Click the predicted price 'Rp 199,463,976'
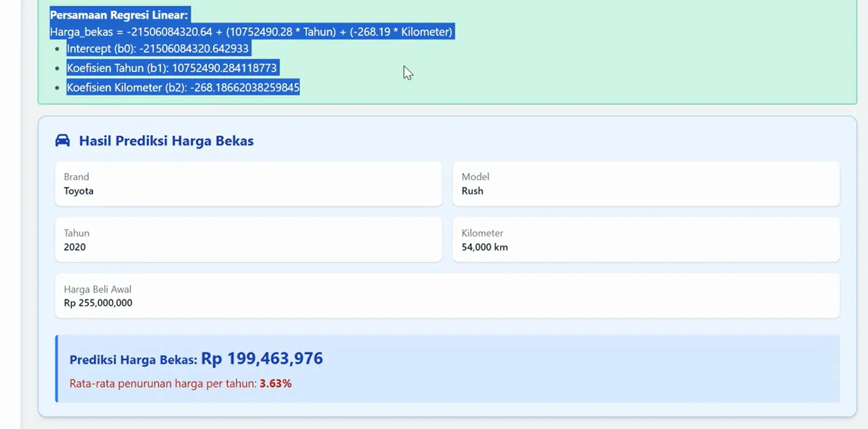The width and height of the screenshot is (868, 429). pyautogui.click(x=262, y=358)
